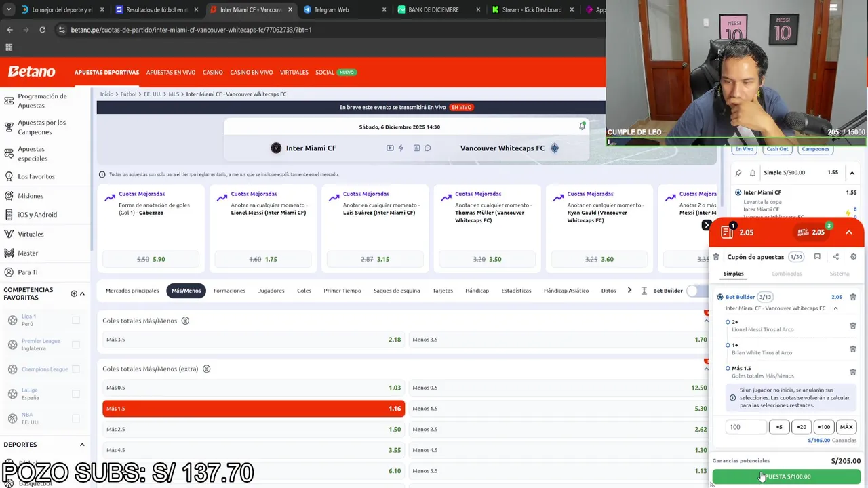
Task: Save the bet slip with the bookmark icon
Action: click(x=817, y=257)
